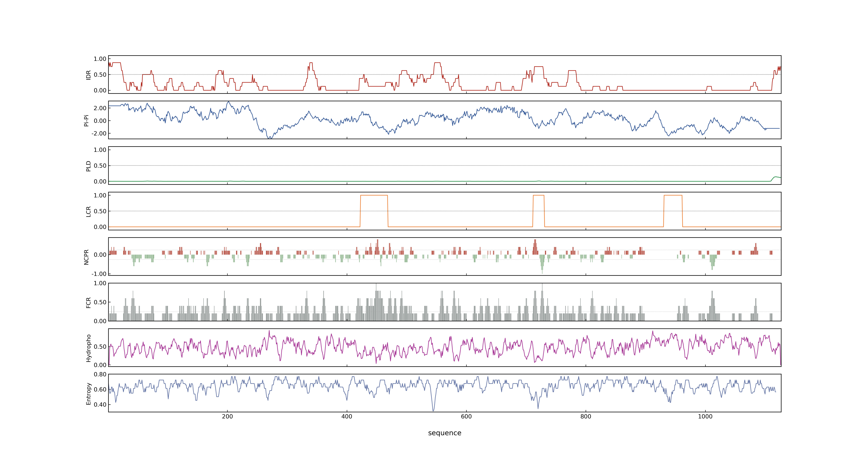868x463 pixels.
Task: Select the 800 x-axis tick label
Action: [x=586, y=416]
